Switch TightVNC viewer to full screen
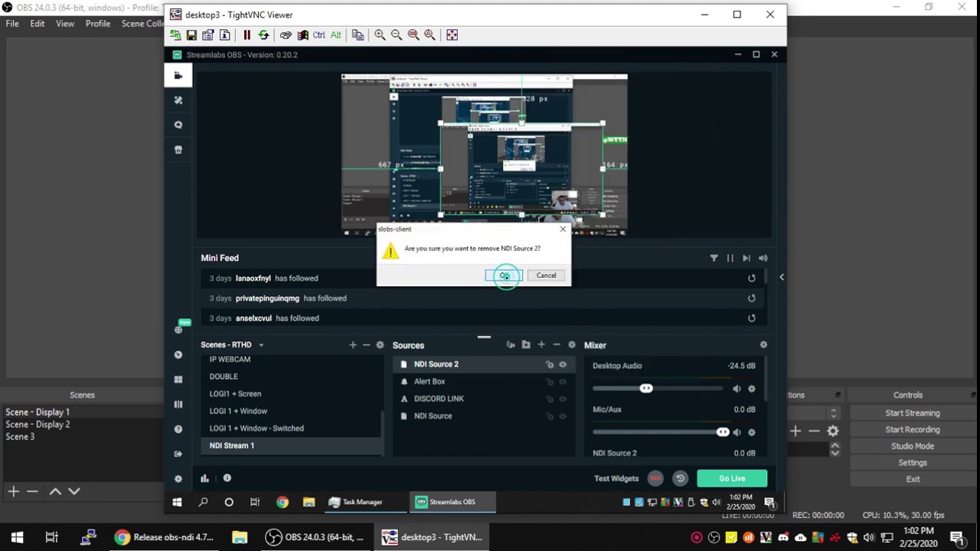Image resolution: width=980 pixels, height=551 pixels. tap(452, 34)
